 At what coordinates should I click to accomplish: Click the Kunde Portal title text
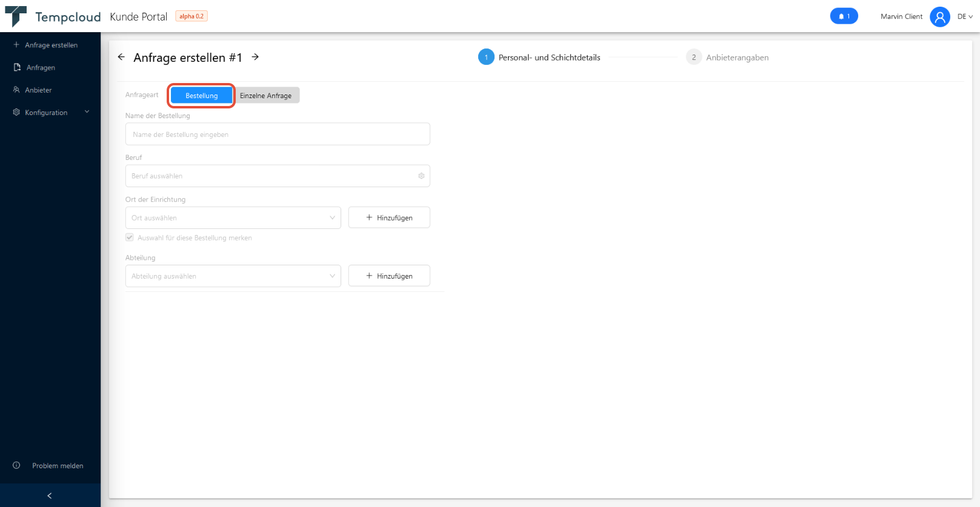(138, 17)
